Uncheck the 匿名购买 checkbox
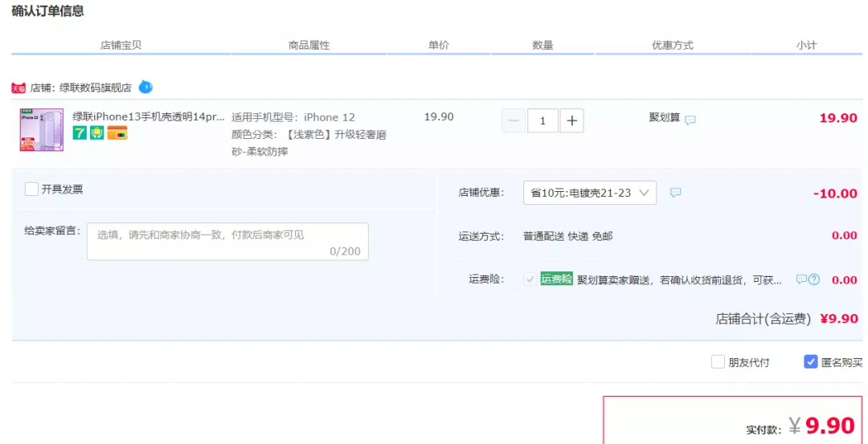 tap(810, 362)
